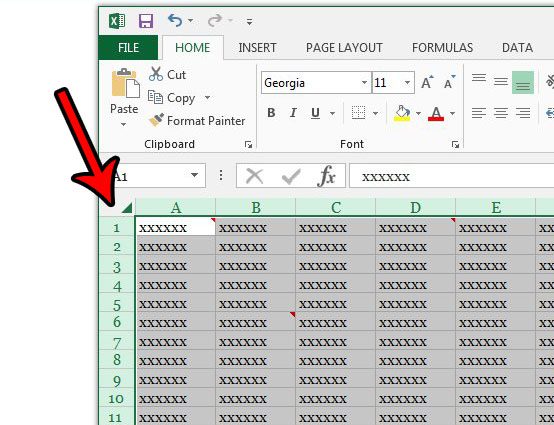Image resolution: width=554 pixels, height=425 pixels.
Task: Open the undo history dropdown arrow
Action: pyautogui.click(x=190, y=21)
